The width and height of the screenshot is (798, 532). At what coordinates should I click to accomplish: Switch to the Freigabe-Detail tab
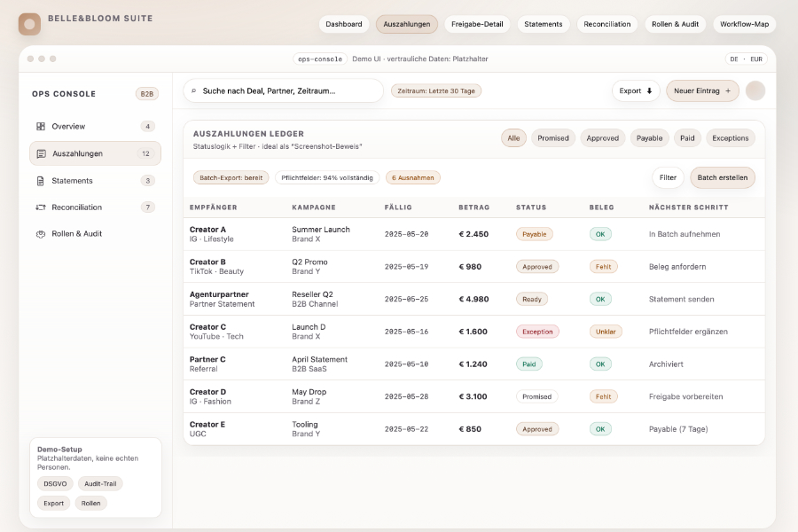tap(477, 24)
